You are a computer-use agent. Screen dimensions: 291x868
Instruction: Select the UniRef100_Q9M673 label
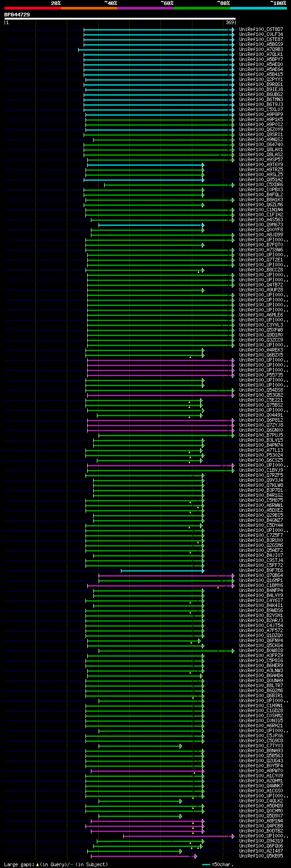261,225
